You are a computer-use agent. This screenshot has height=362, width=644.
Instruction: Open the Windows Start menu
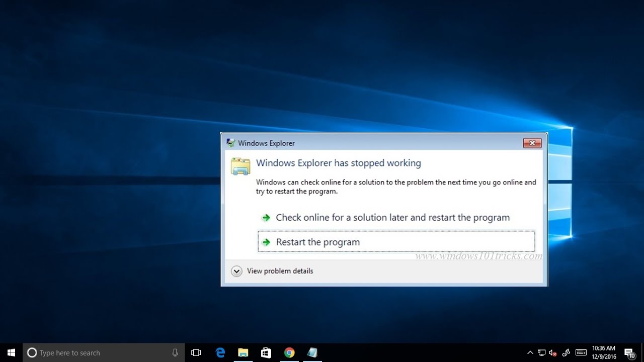point(11,352)
